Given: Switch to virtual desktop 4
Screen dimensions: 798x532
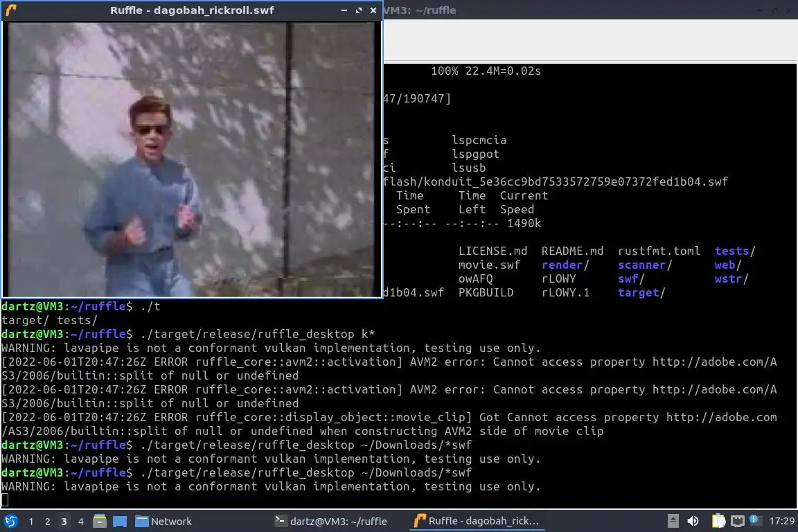Looking at the screenshot, I should tap(80, 522).
